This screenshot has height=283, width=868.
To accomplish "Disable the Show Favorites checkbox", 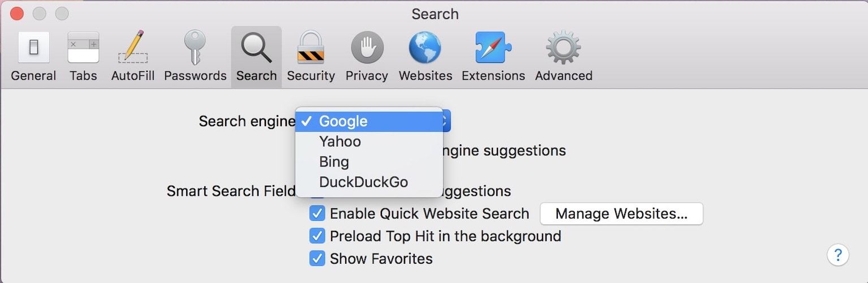I will 317,259.
